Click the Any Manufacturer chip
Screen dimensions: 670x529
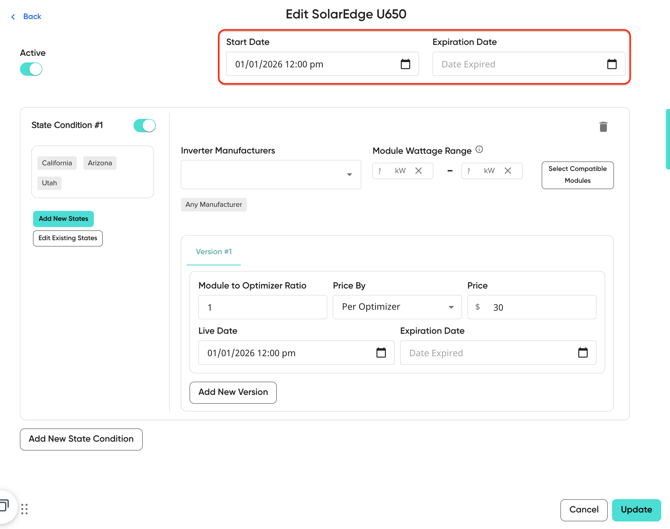214,205
